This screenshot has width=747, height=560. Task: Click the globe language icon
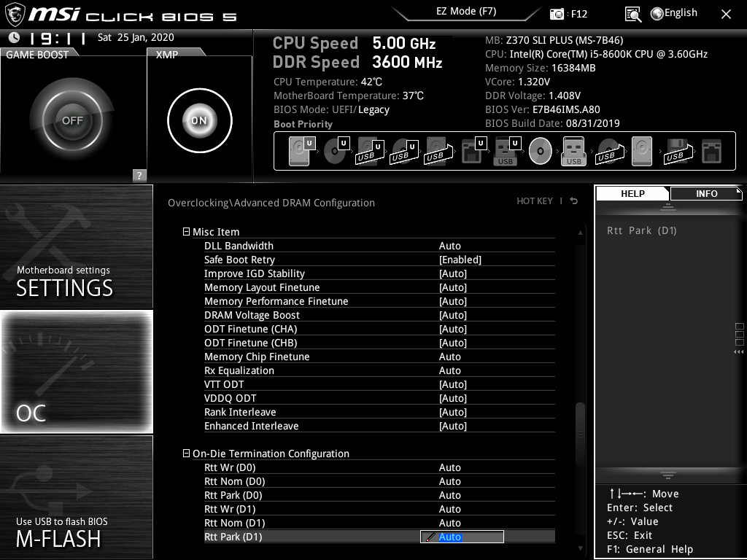pos(657,14)
